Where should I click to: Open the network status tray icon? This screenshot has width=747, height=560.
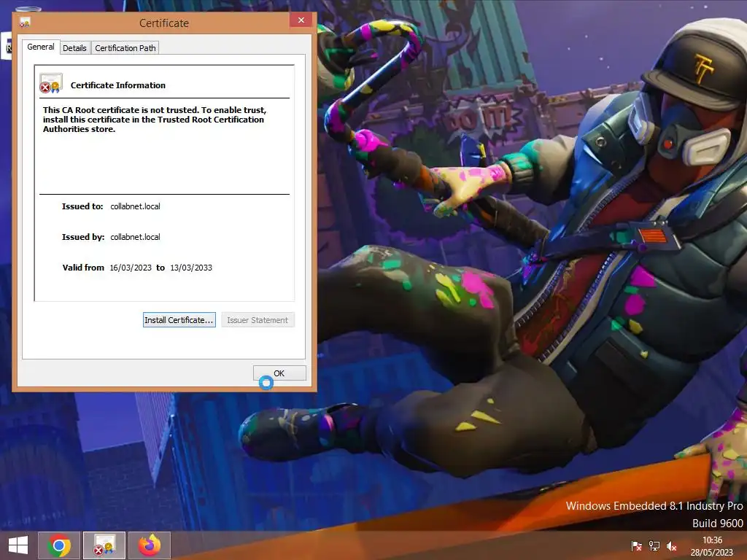654,546
